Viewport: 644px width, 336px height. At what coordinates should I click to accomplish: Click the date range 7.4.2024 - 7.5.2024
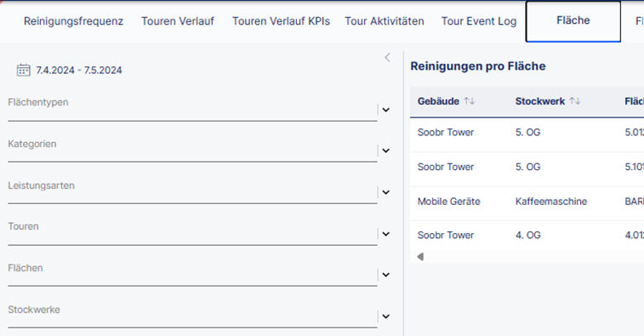coord(79,71)
